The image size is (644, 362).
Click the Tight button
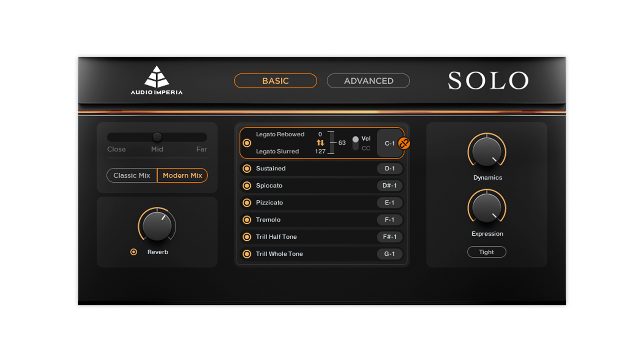tap(486, 252)
